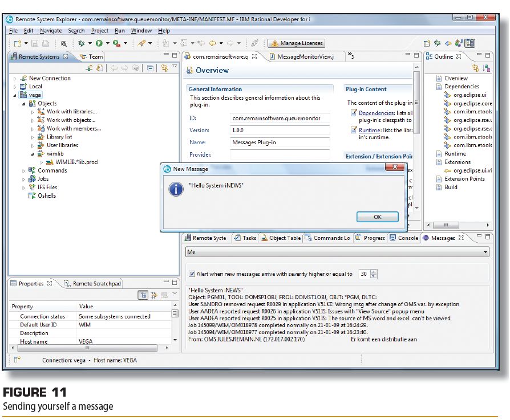Open the Remote Systems view menu triangle
The width and height of the screenshot is (510, 420).
coord(175,66)
